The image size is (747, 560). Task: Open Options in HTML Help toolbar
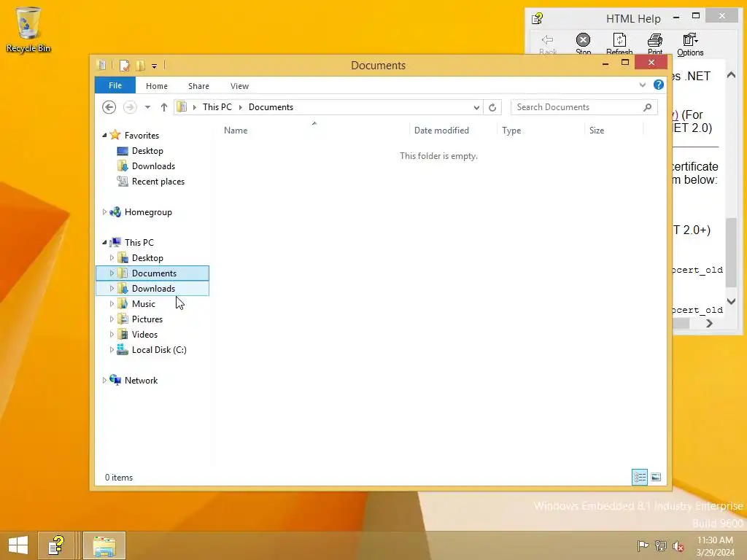click(x=690, y=44)
